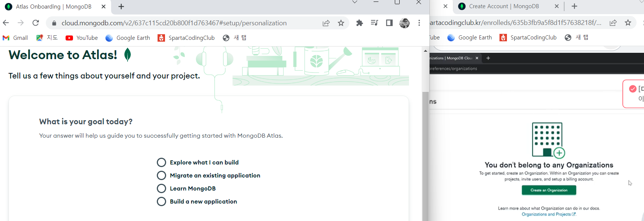Reload the Atlas Onboarding page
This screenshot has width=644, height=221.
(36, 23)
